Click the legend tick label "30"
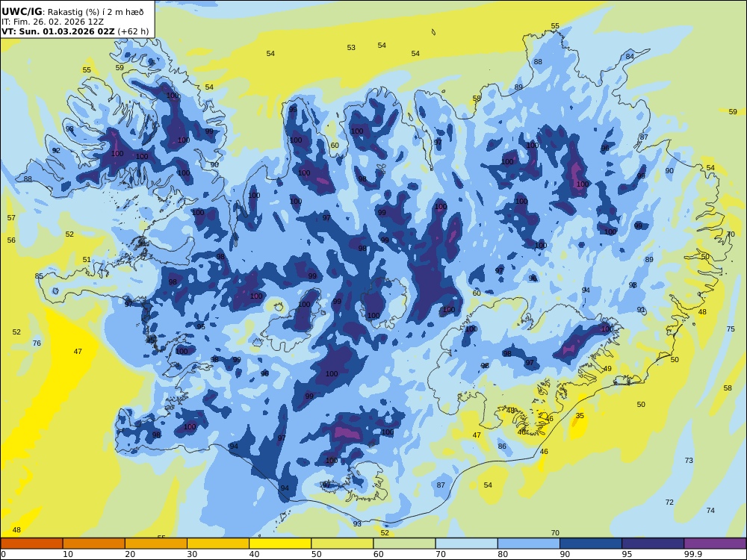The width and height of the screenshot is (747, 560). click(192, 554)
